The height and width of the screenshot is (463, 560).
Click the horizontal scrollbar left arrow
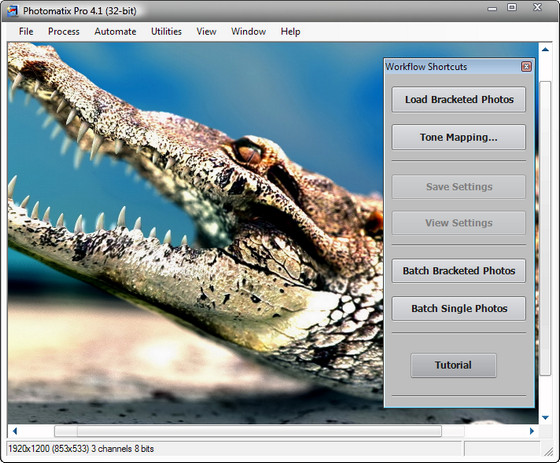15,431
